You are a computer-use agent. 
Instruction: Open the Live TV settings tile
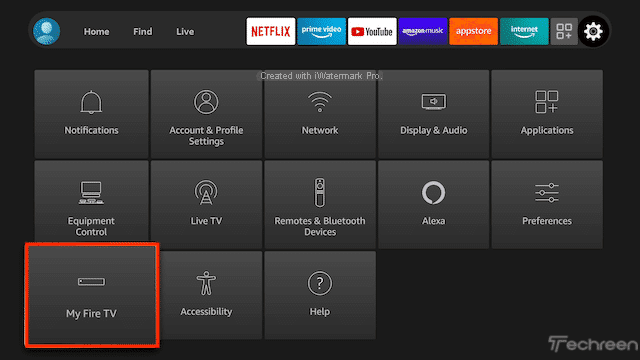click(x=206, y=204)
